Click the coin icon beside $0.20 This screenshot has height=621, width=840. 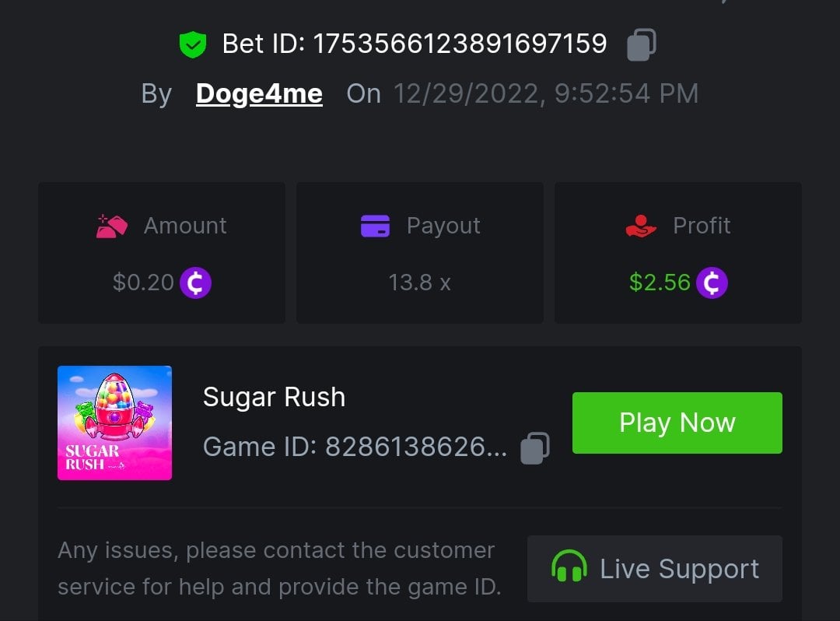[195, 282]
